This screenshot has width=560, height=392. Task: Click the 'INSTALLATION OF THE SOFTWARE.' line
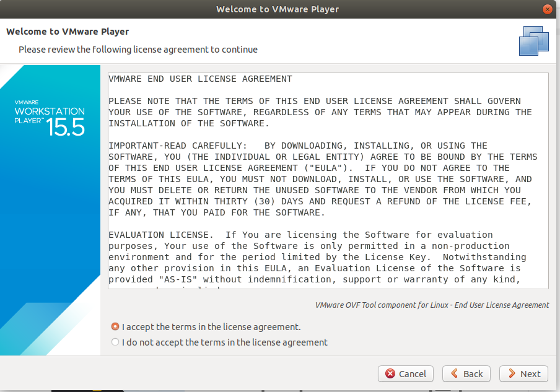188,123
